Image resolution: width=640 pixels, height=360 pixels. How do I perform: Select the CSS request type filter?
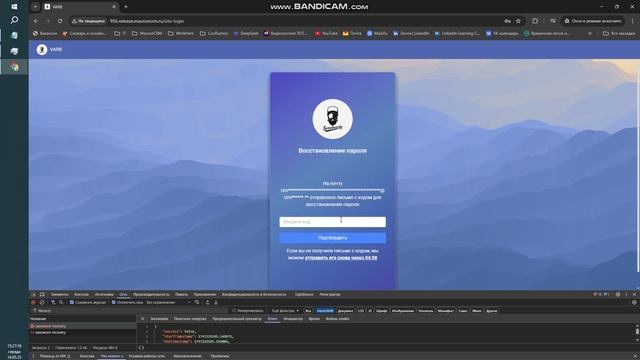pos(361,311)
